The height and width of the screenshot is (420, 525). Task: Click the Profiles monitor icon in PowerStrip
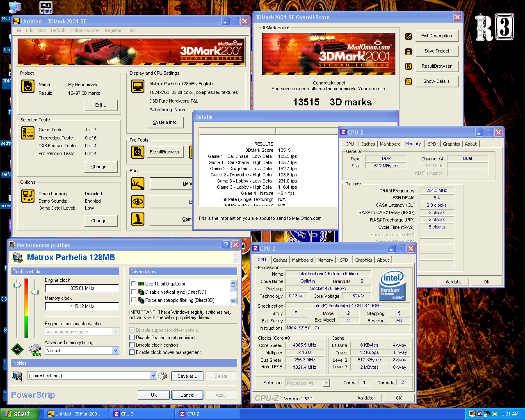(x=17, y=376)
